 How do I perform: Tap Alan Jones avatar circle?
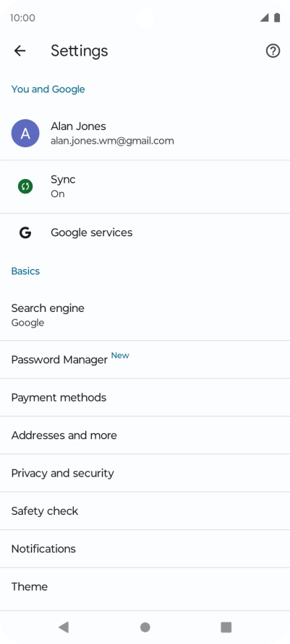(25, 133)
